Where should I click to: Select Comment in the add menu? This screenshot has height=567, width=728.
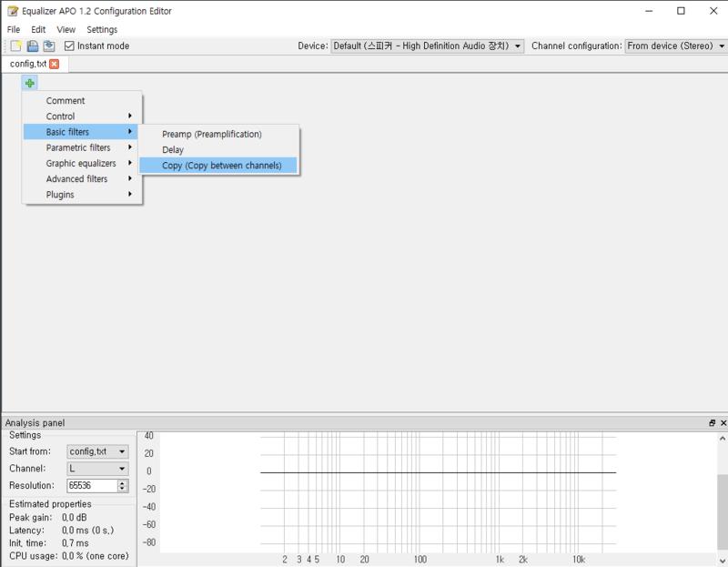tap(82, 101)
